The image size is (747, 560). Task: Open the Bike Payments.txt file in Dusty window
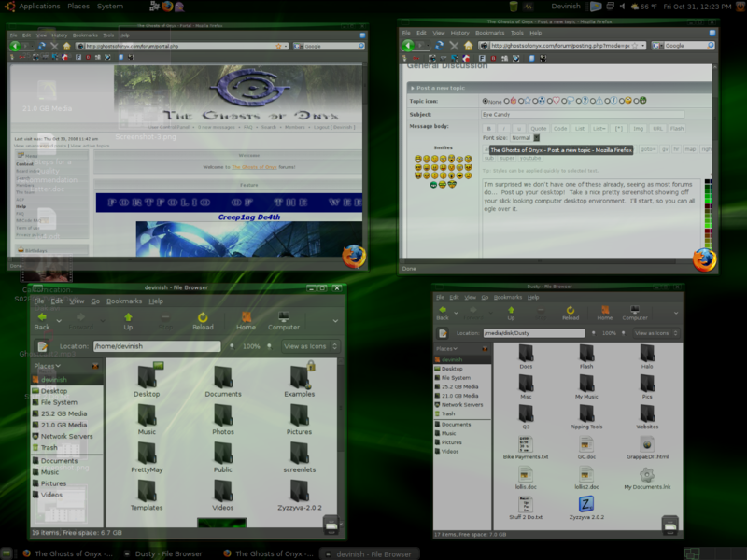click(x=526, y=448)
